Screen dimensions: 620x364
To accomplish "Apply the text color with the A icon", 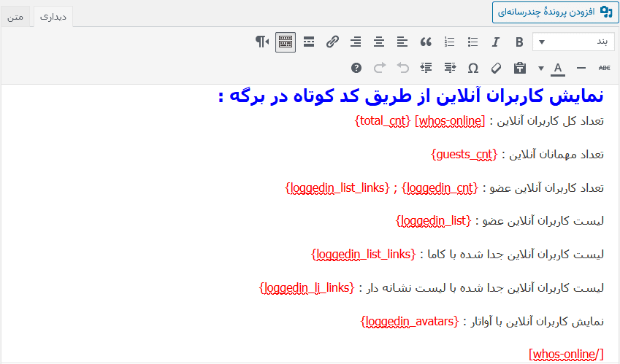I will click(x=558, y=68).
